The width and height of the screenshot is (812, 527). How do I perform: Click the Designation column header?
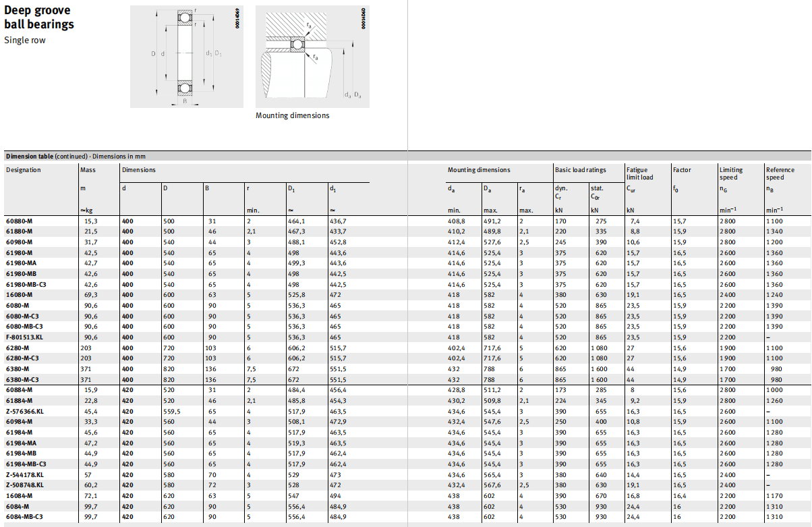24,170
